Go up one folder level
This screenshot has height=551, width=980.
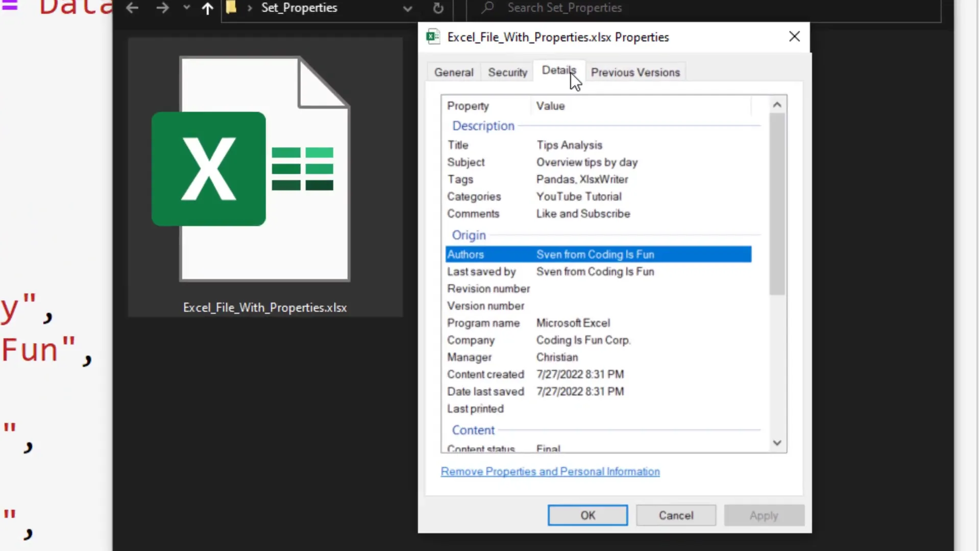206,8
